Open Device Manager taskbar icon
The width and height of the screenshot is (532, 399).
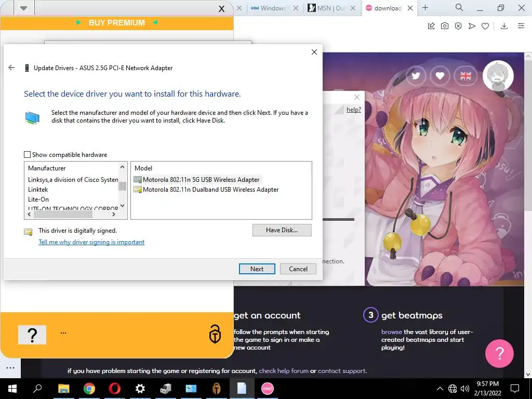click(x=166, y=389)
